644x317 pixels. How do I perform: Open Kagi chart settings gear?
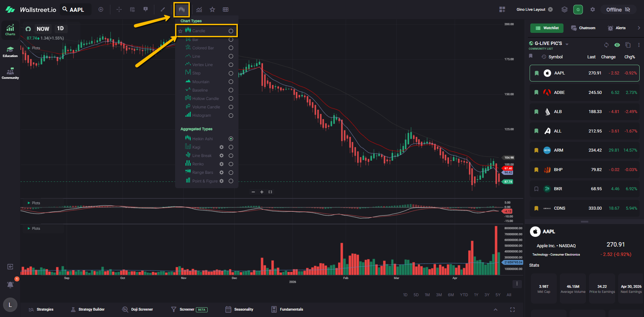tap(221, 147)
